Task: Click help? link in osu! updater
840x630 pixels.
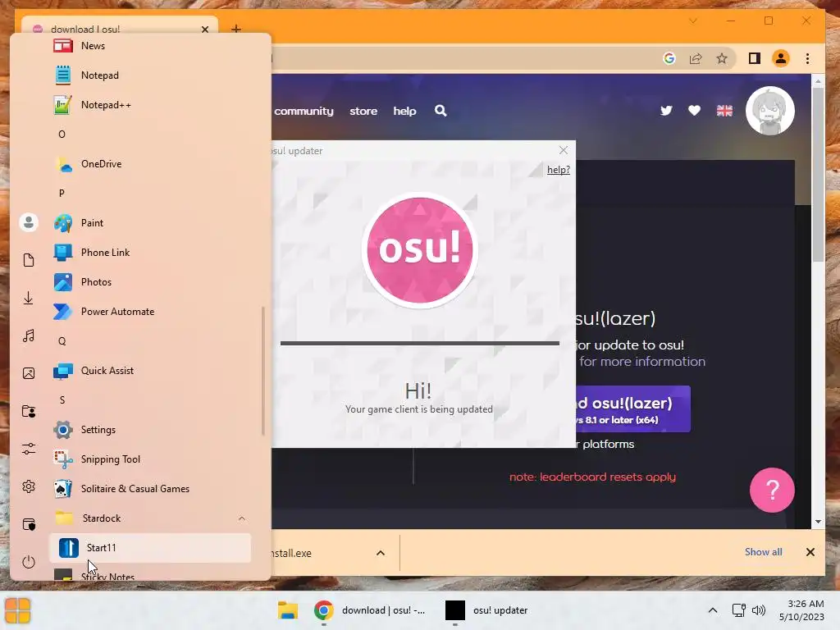Action: click(x=558, y=170)
